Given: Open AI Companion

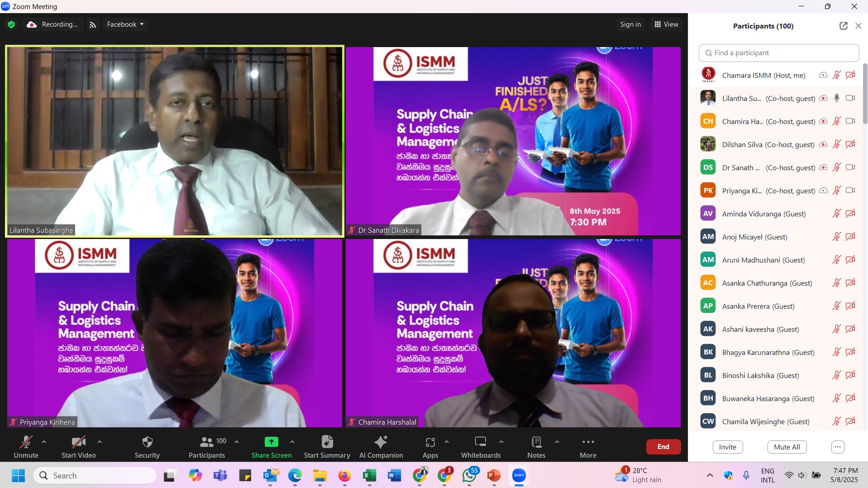Looking at the screenshot, I should point(381,446).
